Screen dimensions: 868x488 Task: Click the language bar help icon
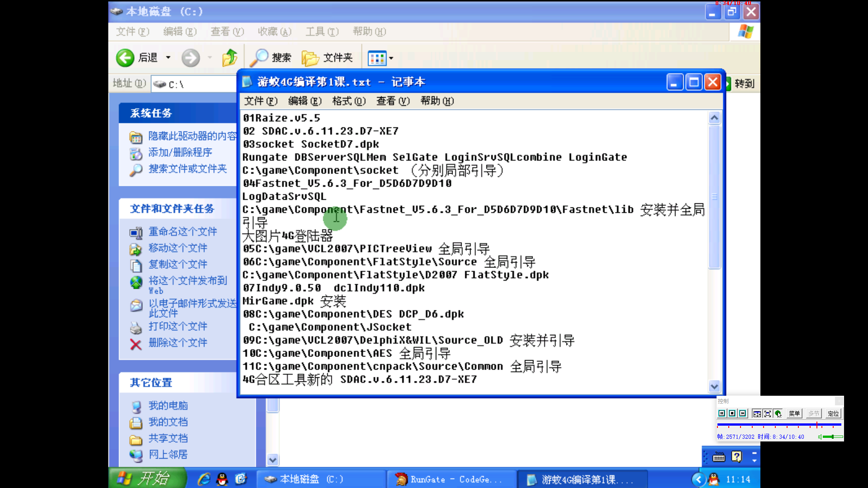[736, 457]
